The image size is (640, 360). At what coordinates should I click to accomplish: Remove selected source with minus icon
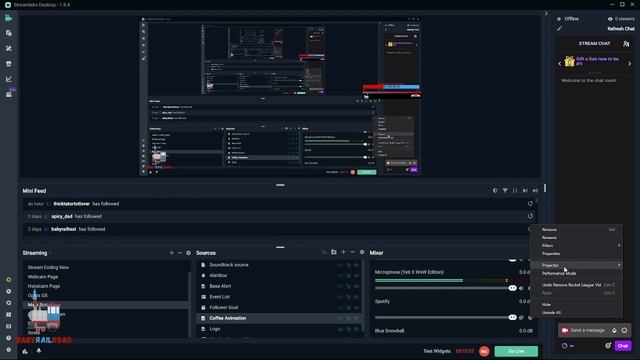pos(353,252)
